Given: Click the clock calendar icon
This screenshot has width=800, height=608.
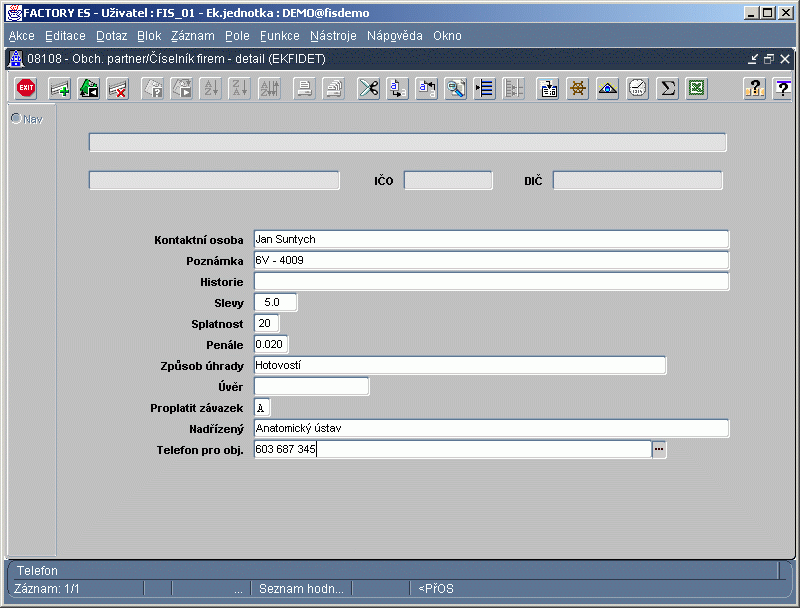Looking at the screenshot, I should (x=638, y=89).
